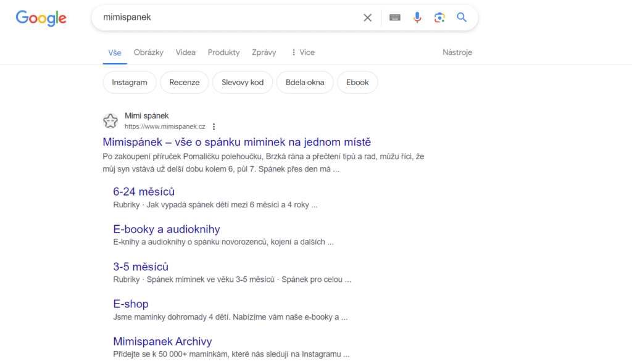
Task: Switch to the Videa tab
Action: (185, 52)
